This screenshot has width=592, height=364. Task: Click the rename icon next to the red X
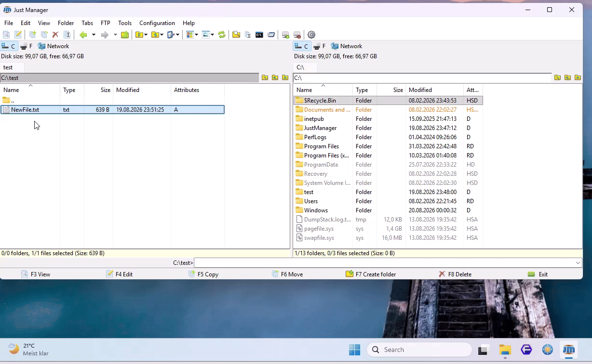click(x=67, y=35)
